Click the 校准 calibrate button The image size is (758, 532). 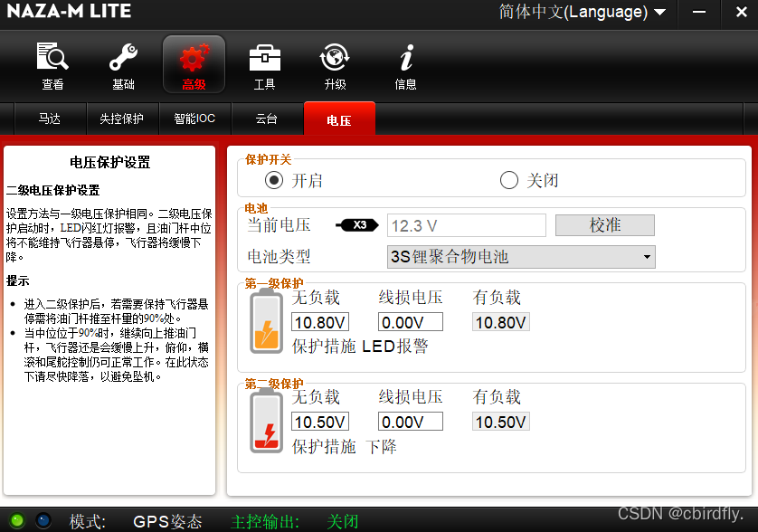pos(605,225)
